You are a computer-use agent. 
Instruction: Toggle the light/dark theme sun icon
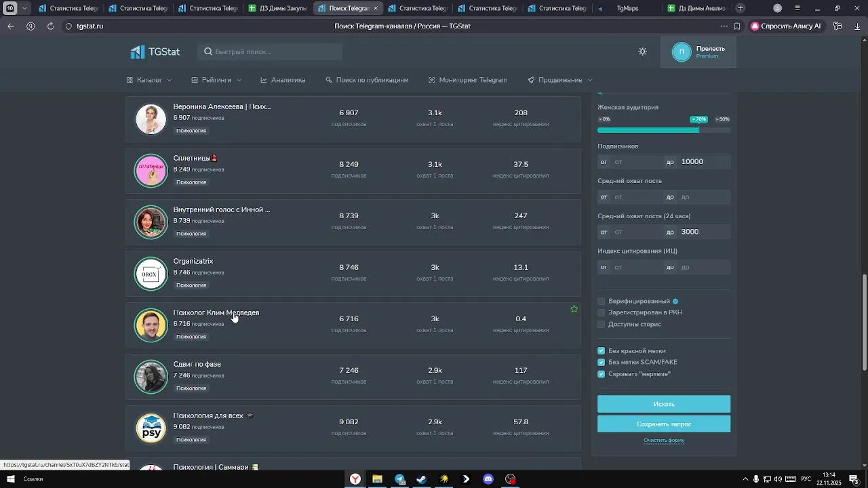[x=642, y=52]
